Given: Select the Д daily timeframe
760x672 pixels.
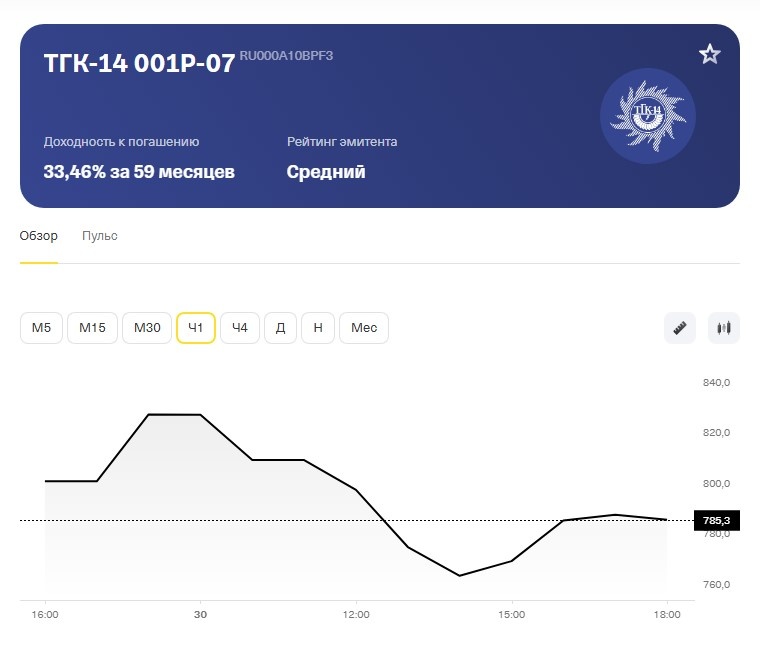Looking at the screenshot, I should 280,328.
